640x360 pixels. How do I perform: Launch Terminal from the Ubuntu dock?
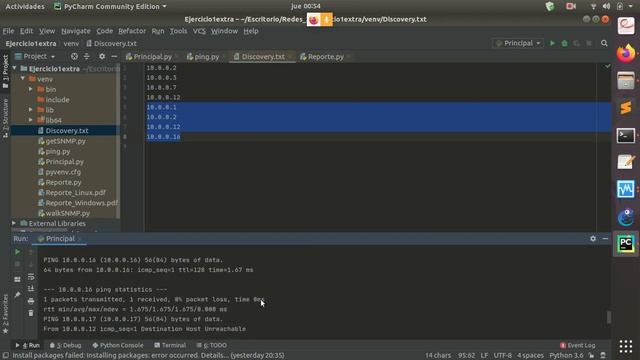point(626,135)
